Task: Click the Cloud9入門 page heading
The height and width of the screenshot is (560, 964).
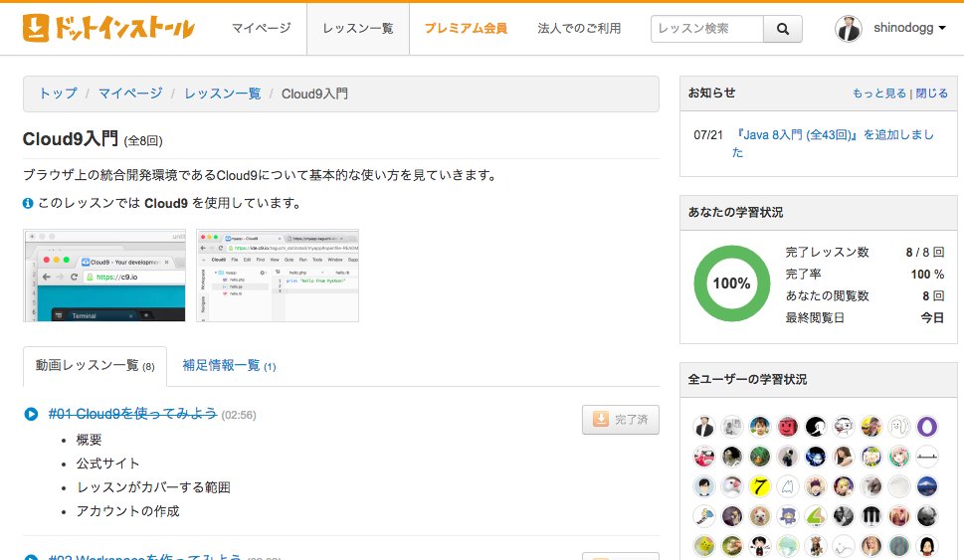Action: tap(70, 139)
